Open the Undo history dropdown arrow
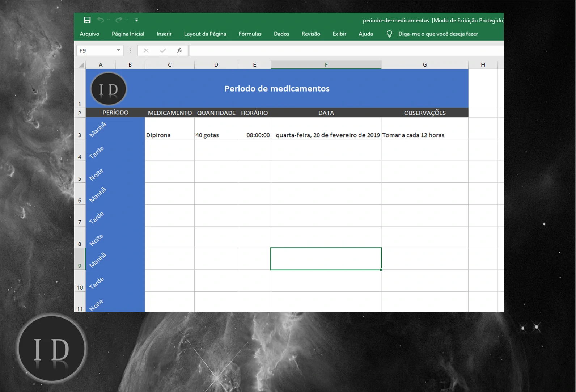The image size is (576, 392). (x=109, y=20)
